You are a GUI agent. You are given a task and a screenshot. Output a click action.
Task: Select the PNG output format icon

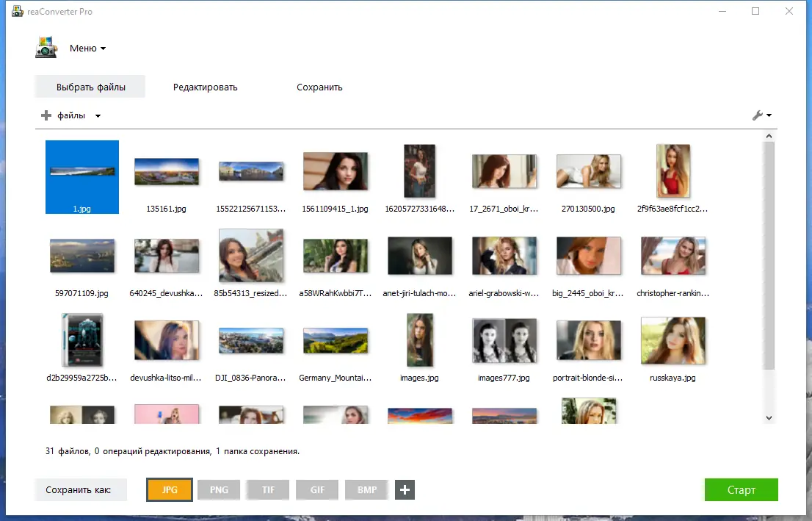pyautogui.click(x=219, y=489)
